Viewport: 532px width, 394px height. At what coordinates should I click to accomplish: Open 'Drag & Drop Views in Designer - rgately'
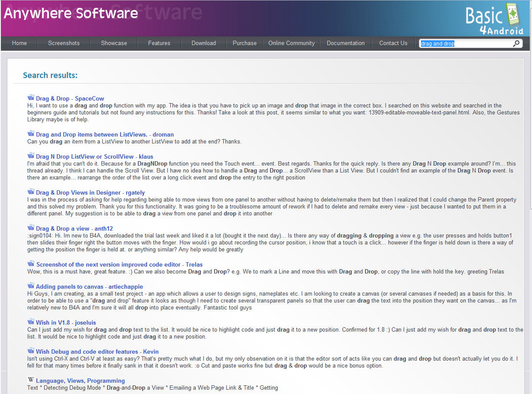tap(90, 192)
